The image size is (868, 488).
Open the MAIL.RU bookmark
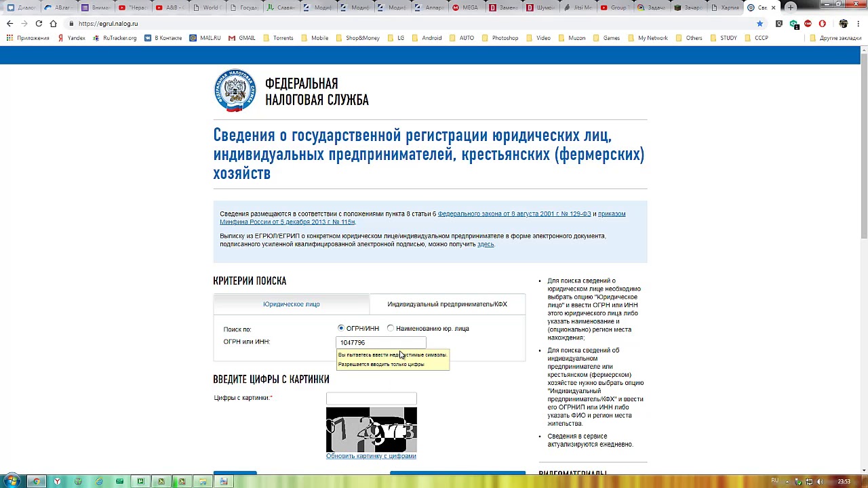pos(205,38)
